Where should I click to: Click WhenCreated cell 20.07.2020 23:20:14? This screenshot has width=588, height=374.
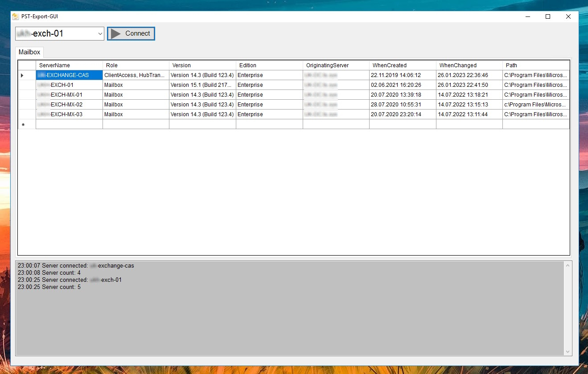point(403,114)
